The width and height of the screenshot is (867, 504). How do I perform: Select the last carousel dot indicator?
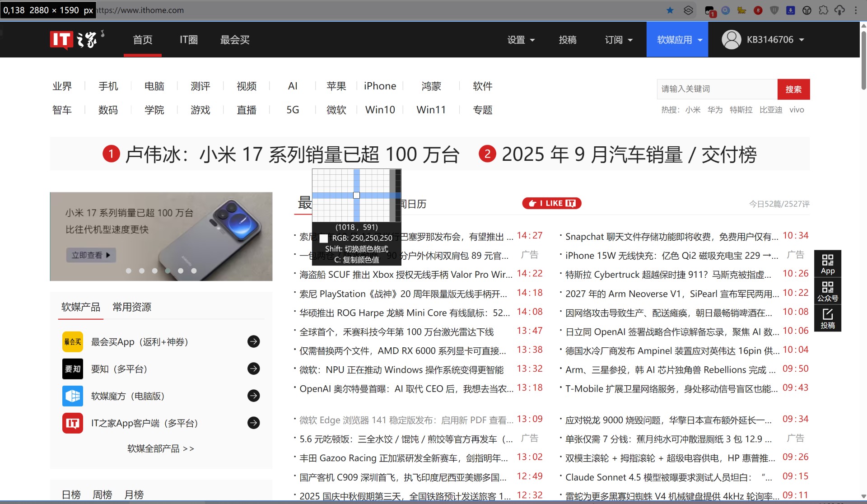tap(194, 271)
